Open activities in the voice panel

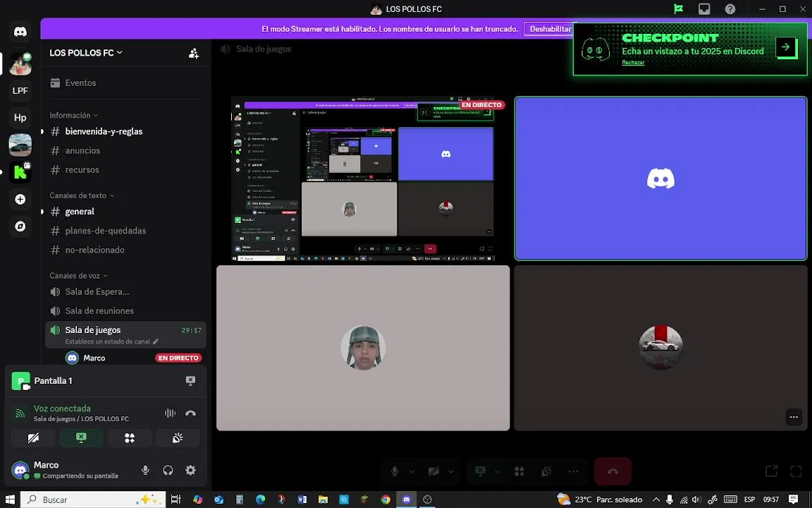[130, 438]
